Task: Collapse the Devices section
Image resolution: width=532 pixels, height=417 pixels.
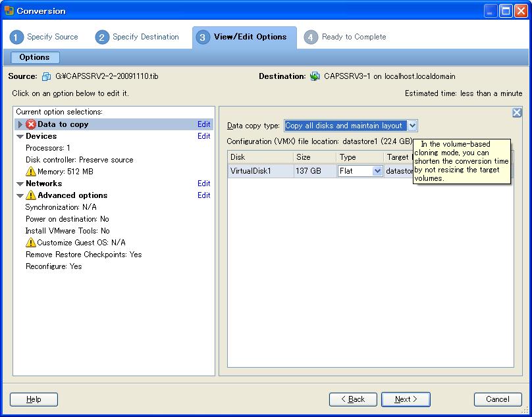Action: pyautogui.click(x=20, y=137)
